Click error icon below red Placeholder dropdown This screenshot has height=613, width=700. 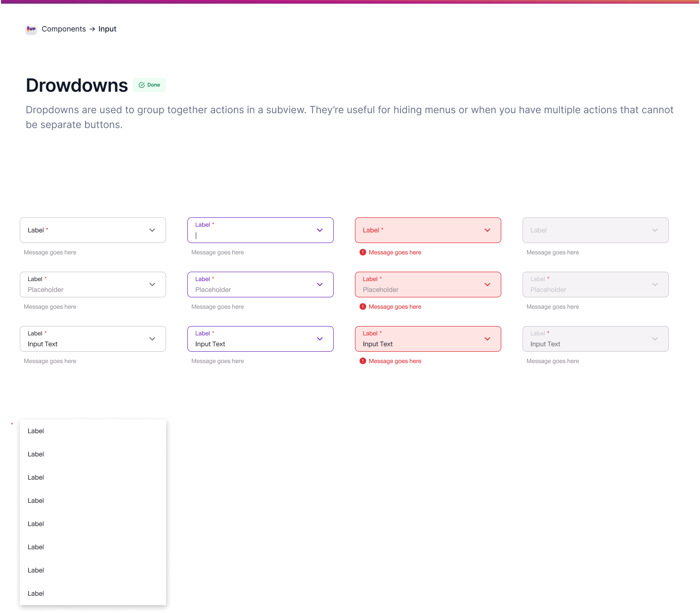363,307
